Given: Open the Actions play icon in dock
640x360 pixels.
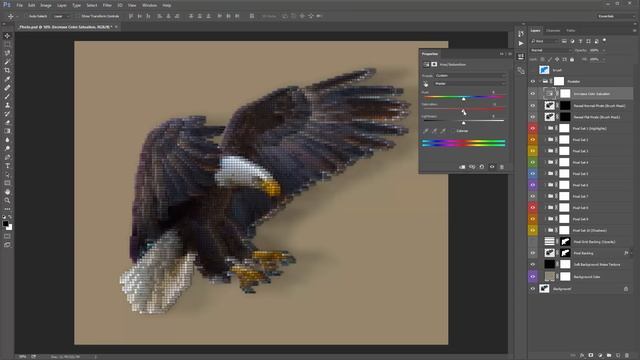Looking at the screenshot, I should 521,43.
